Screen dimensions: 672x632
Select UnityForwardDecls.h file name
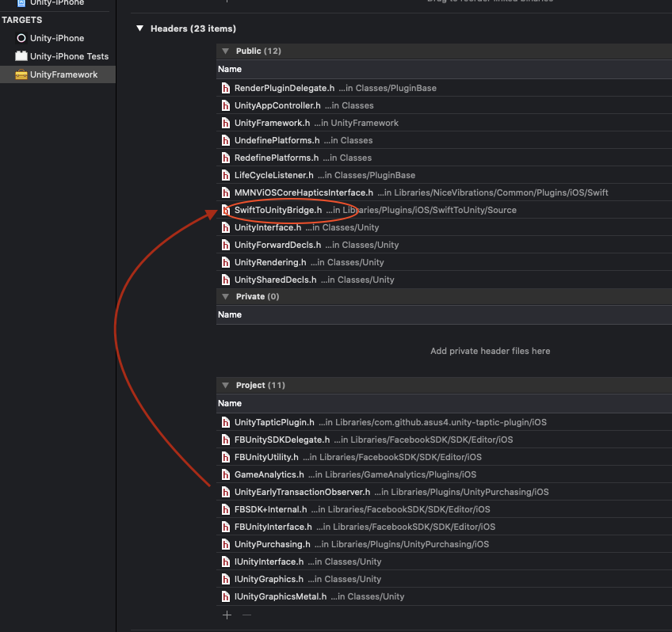(277, 245)
